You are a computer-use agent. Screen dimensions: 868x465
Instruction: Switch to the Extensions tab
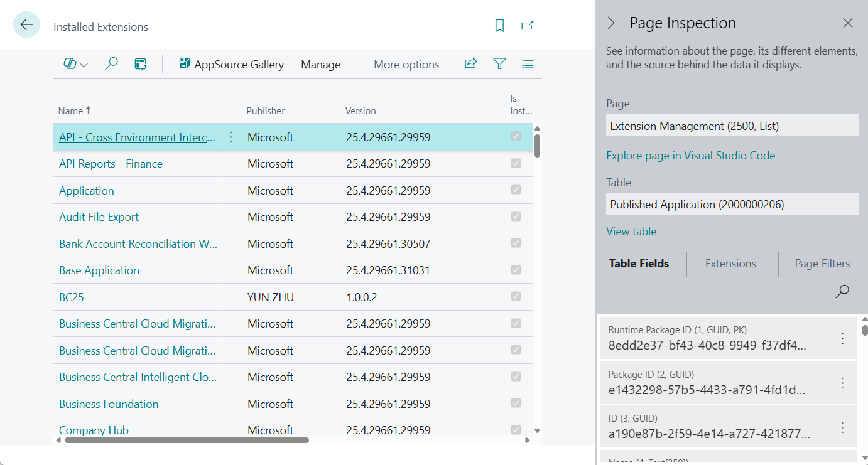[x=731, y=264]
